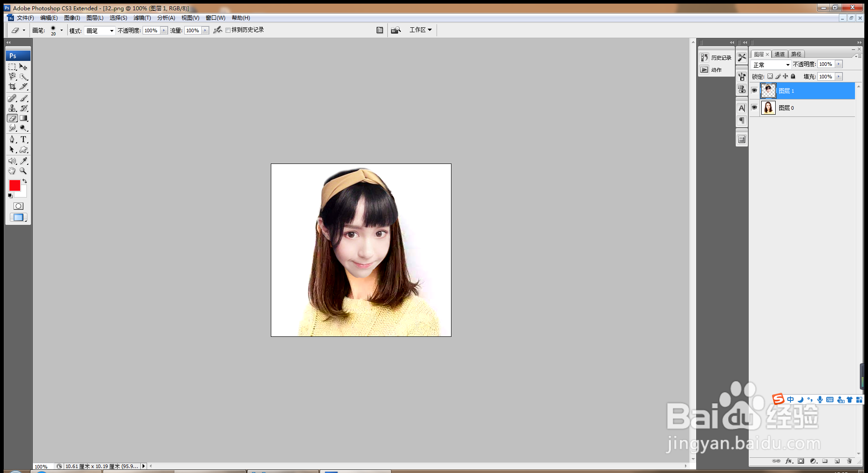Select the Dodge tool
Image resolution: width=868 pixels, height=473 pixels.
[24, 128]
